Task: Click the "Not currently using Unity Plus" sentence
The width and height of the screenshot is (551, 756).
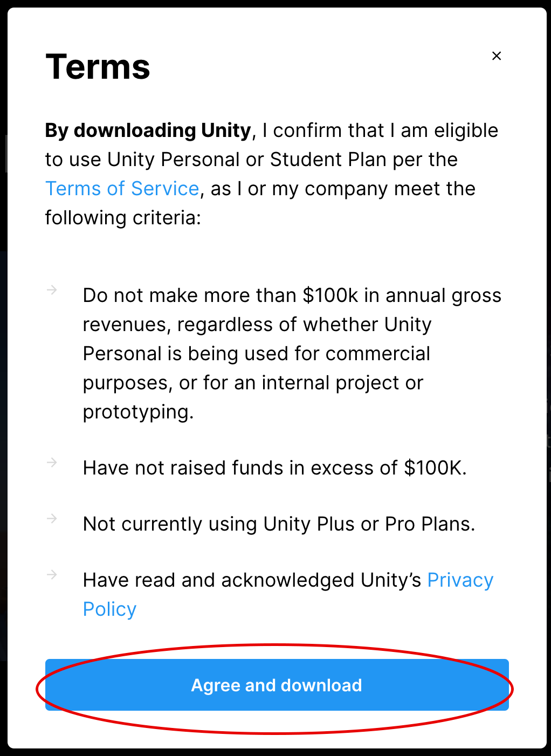Action: (279, 524)
